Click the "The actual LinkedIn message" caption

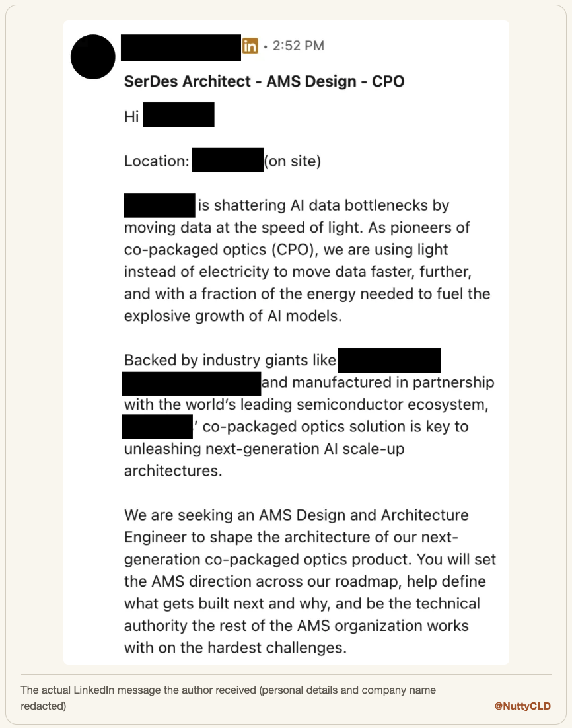click(228, 698)
